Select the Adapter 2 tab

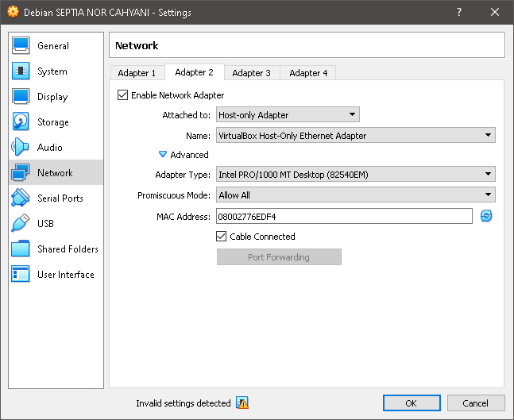click(195, 72)
